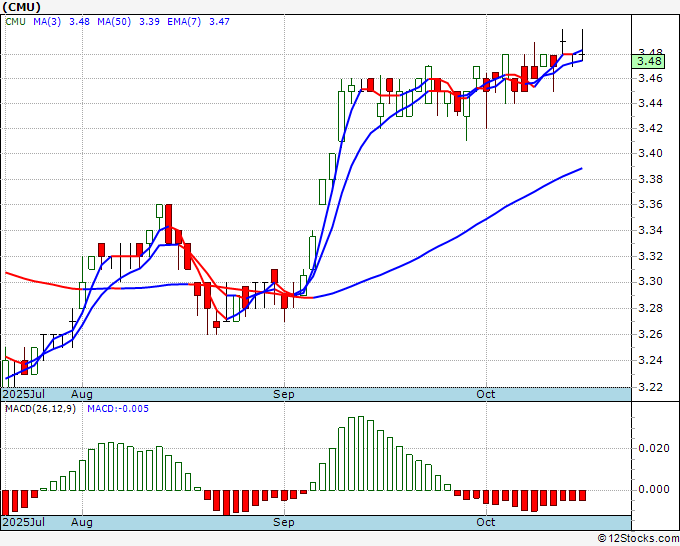Click the 3.24 price axis label
This screenshot has height=546, width=680.
tap(650, 360)
